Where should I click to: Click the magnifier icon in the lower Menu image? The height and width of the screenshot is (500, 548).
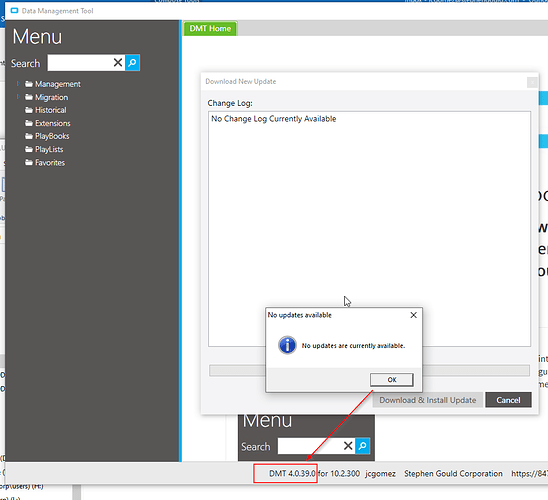click(x=363, y=446)
